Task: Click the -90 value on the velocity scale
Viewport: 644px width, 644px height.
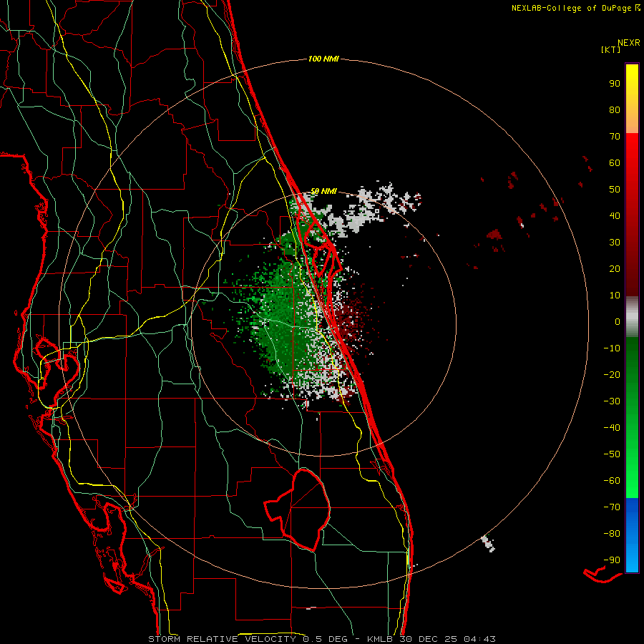Action: [612, 560]
